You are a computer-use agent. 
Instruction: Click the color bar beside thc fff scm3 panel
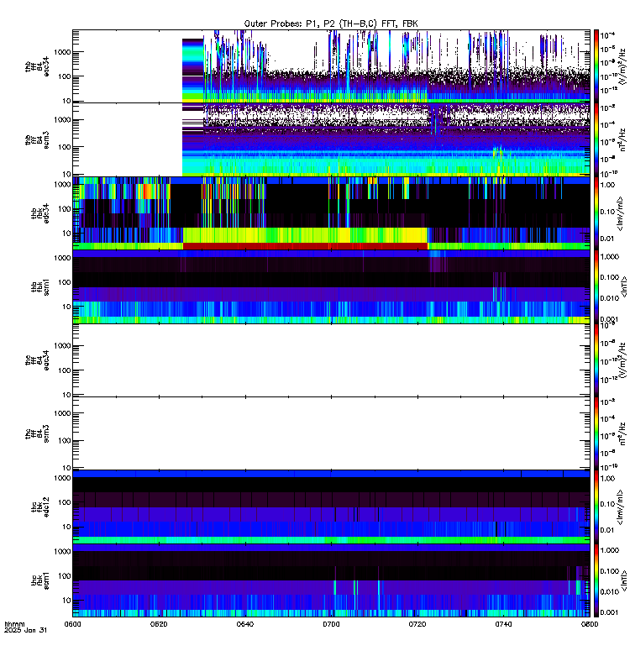point(596,433)
